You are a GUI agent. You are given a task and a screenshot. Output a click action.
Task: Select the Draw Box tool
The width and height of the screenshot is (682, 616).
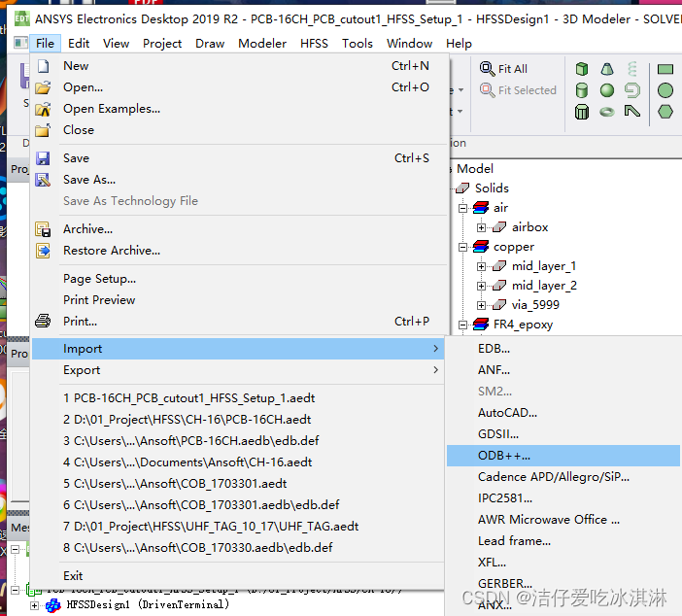tap(582, 69)
